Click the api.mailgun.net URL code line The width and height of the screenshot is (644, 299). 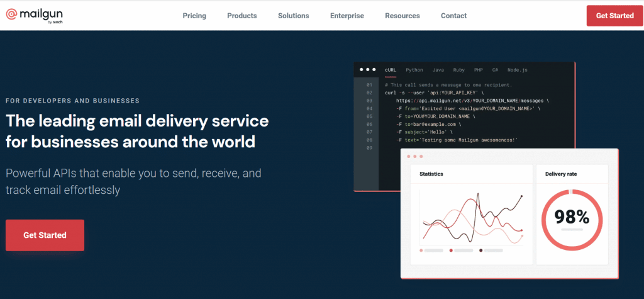(472, 101)
